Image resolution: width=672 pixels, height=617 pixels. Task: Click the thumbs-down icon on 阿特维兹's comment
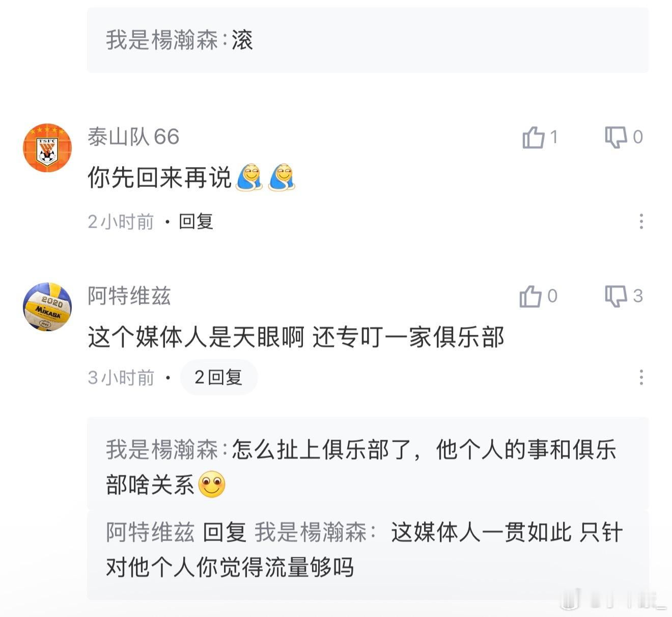coord(617,298)
